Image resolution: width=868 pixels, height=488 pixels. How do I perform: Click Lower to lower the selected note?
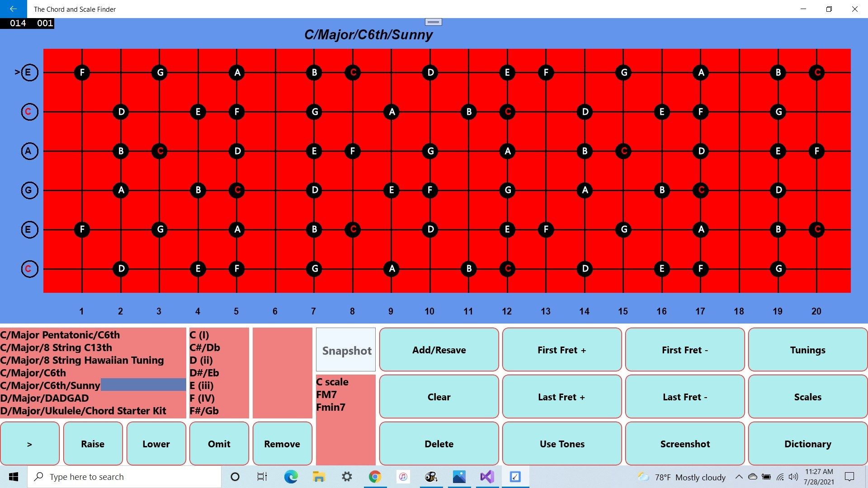(x=156, y=443)
